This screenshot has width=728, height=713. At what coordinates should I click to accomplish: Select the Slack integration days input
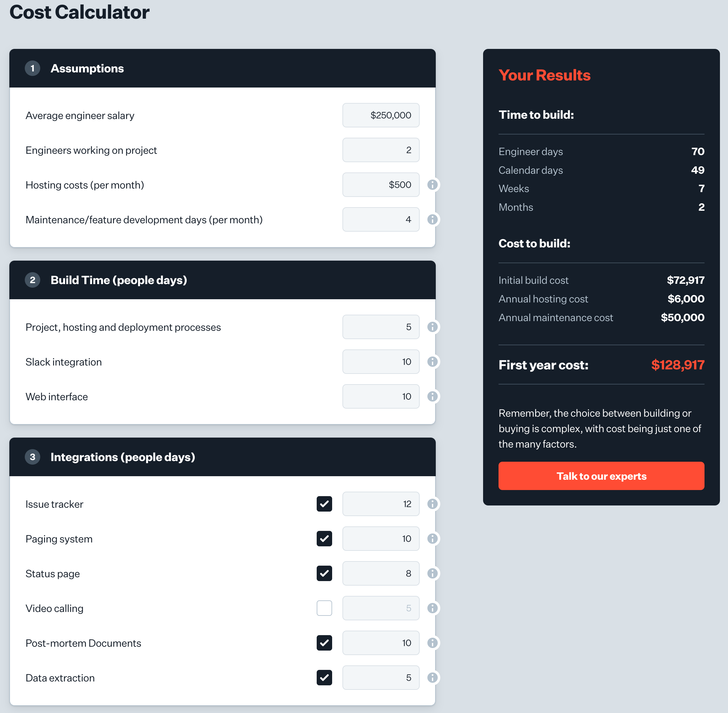click(x=381, y=362)
